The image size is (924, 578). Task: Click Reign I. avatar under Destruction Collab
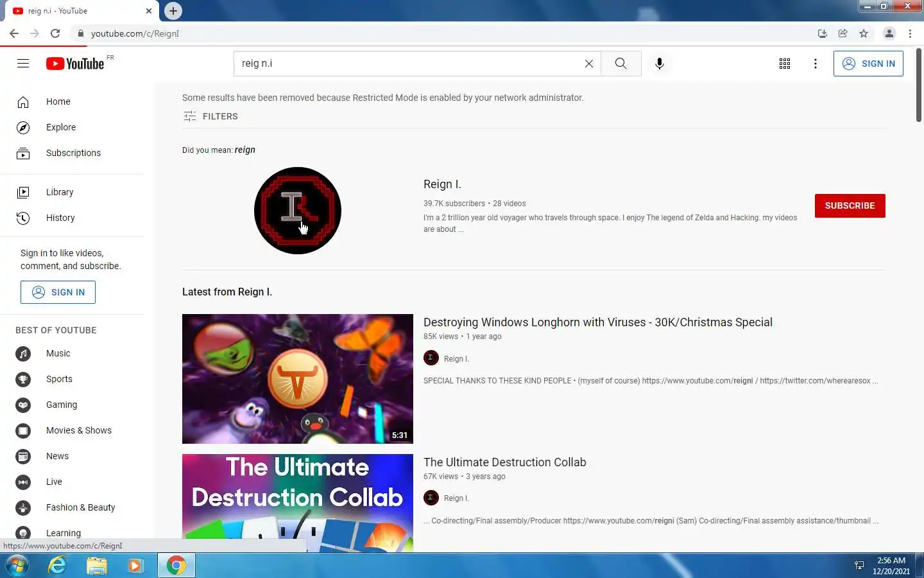431,498
